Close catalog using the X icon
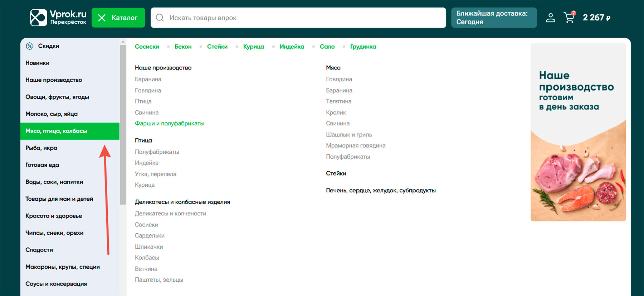 click(x=102, y=18)
